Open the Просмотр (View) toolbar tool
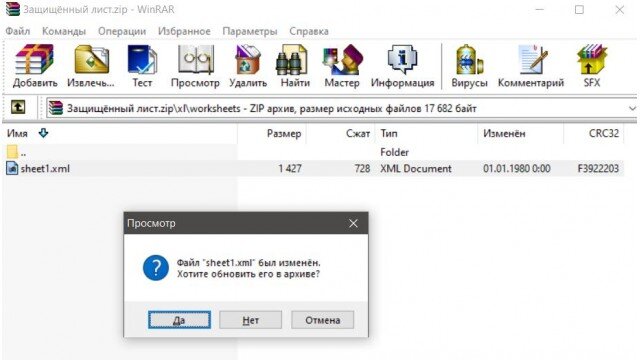 [x=195, y=66]
